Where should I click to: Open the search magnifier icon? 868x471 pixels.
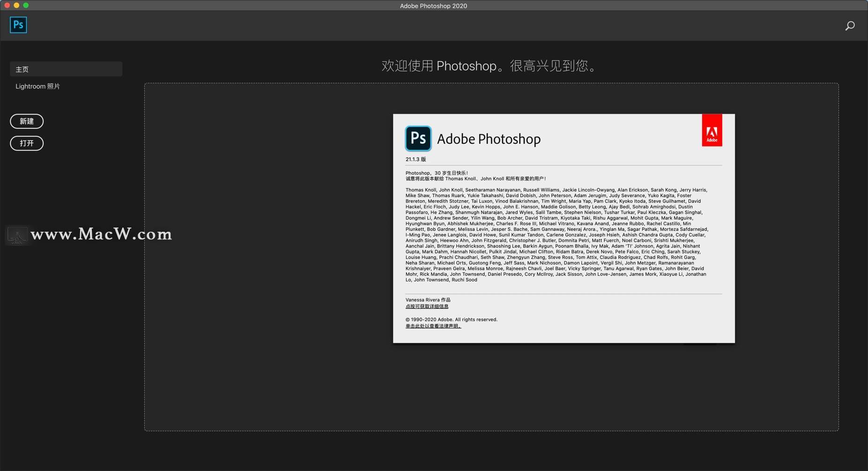(850, 26)
